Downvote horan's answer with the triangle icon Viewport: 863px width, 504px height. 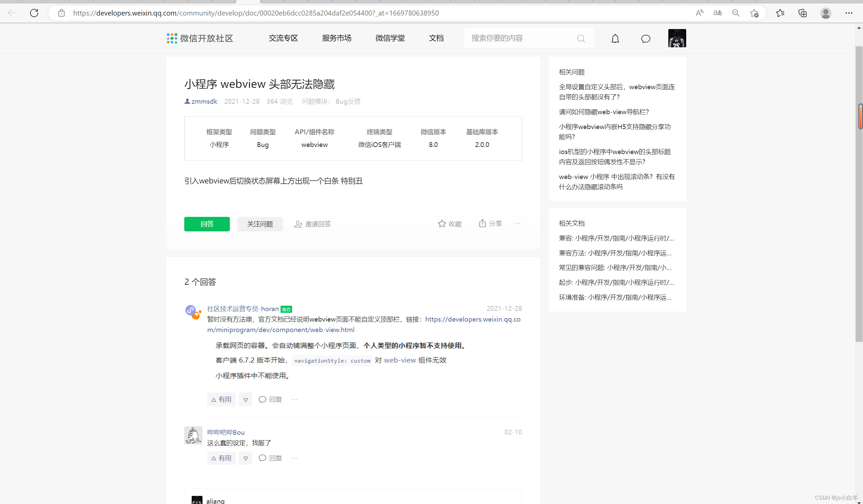click(x=245, y=399)
